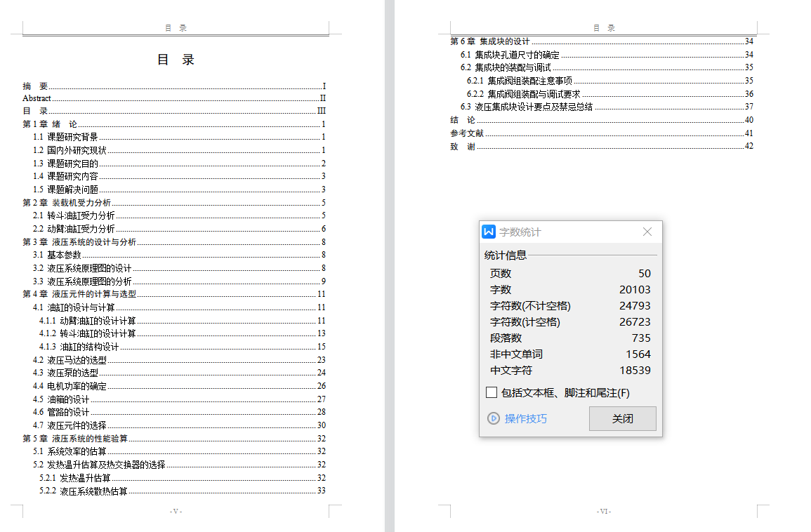Click 第3章 液压系统的设计与分析 entry
The image size is (811, 532).
(174, 242)
